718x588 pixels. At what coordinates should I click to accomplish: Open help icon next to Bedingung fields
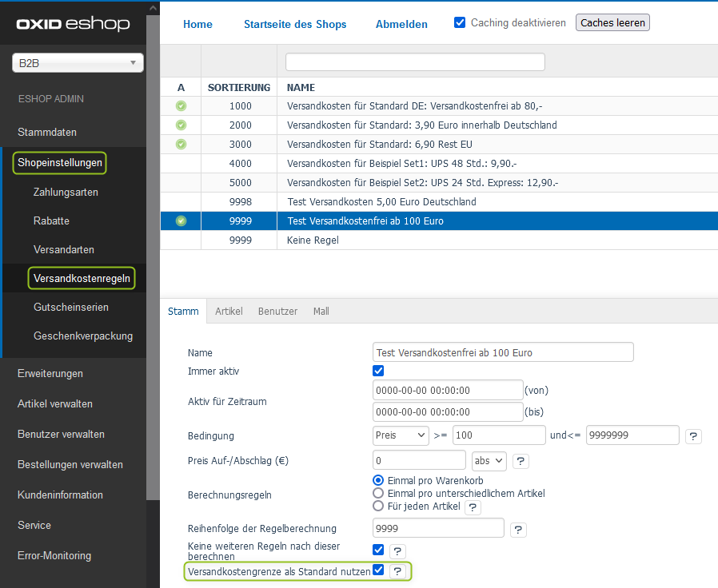[693, 436]
